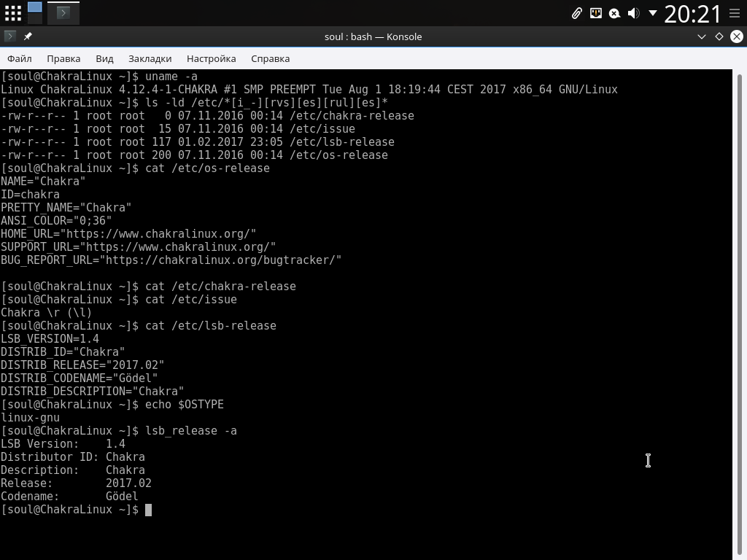747x560 pixels.
Task: Open the Правка menu
Action: pos(63,58)
